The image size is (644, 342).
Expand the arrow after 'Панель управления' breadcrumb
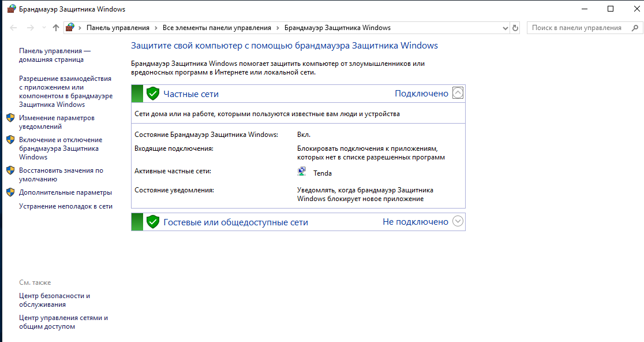(156, 28)
